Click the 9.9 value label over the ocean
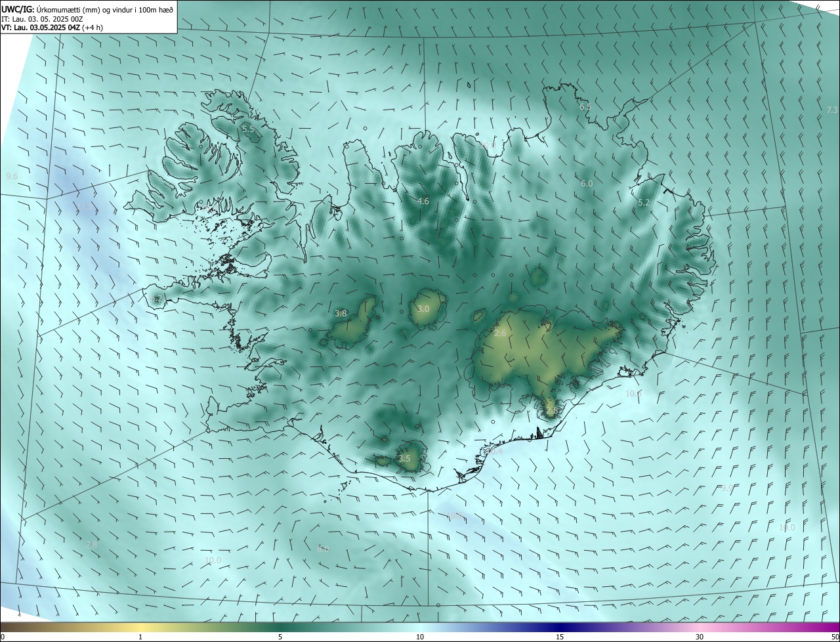 click(x=727, y=488)
